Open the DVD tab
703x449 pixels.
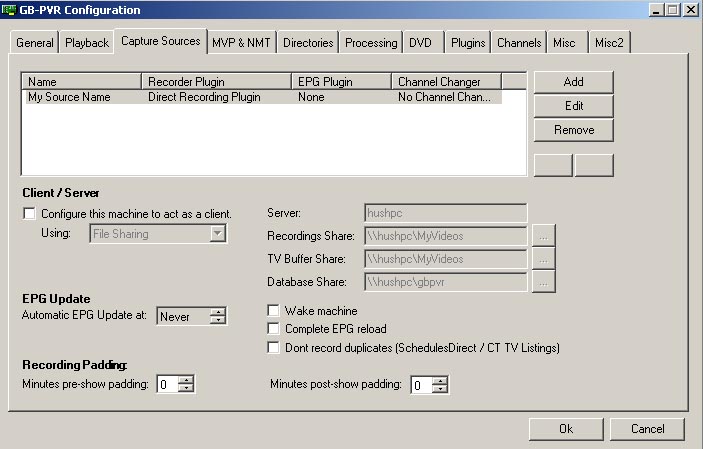tap(424, 43)
